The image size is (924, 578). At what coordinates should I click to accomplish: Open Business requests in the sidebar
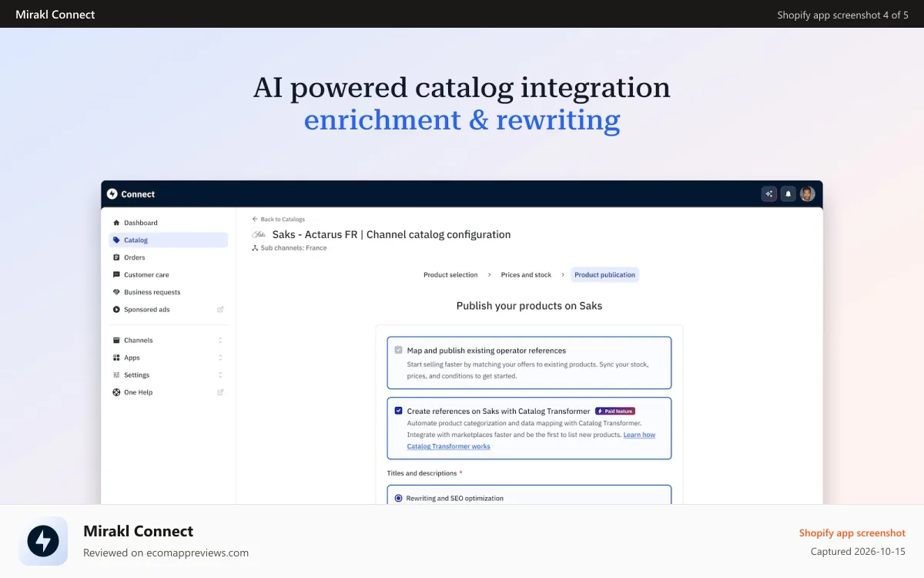pyautogui.click(x=169, y=292)
